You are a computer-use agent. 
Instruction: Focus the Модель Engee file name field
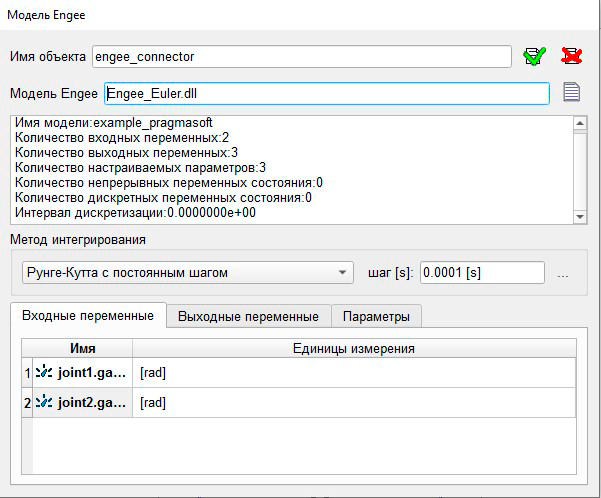point(326,93)
